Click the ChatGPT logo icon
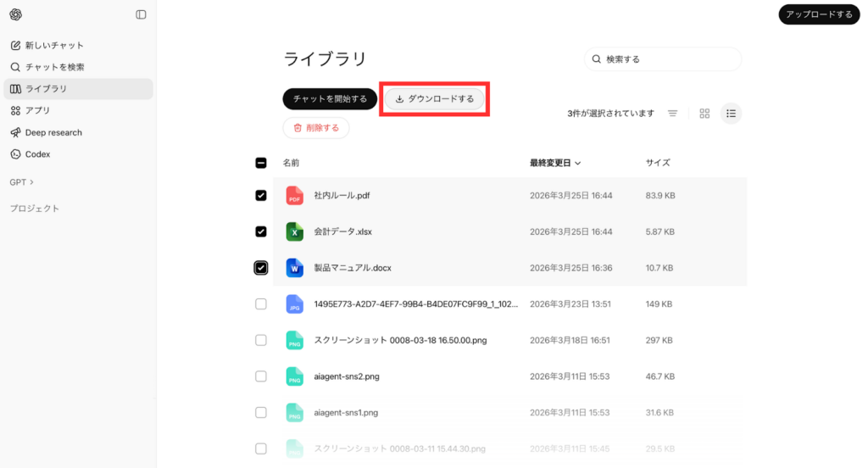Image resolution: width=868 pixels, height=468 pixels. click(x=15, y=14)
